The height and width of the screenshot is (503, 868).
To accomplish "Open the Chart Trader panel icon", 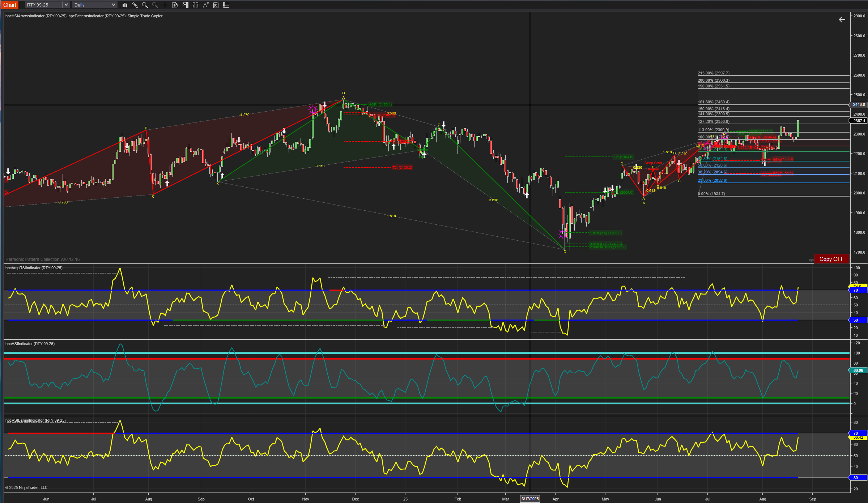I will click(x=186, y=5).
